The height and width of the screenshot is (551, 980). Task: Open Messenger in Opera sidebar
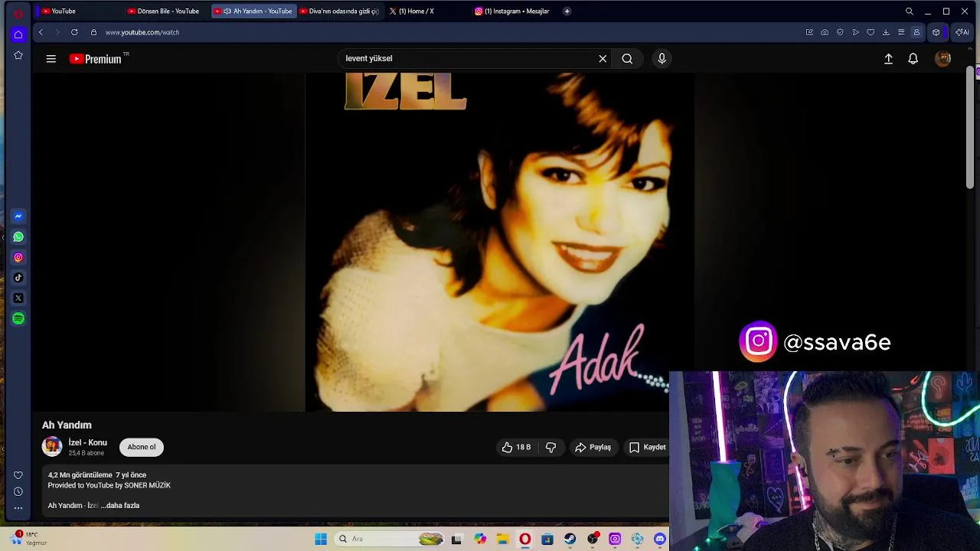(18, 217)
